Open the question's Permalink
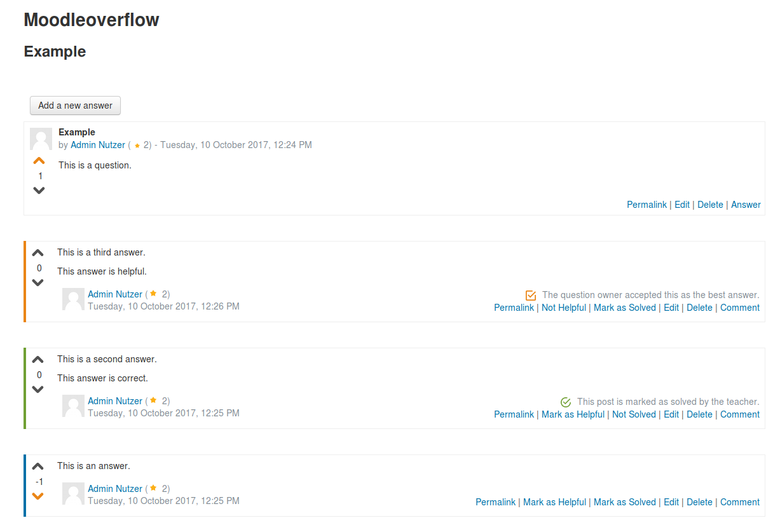Viewport: 773px width, 532px height. coord(646,205)
